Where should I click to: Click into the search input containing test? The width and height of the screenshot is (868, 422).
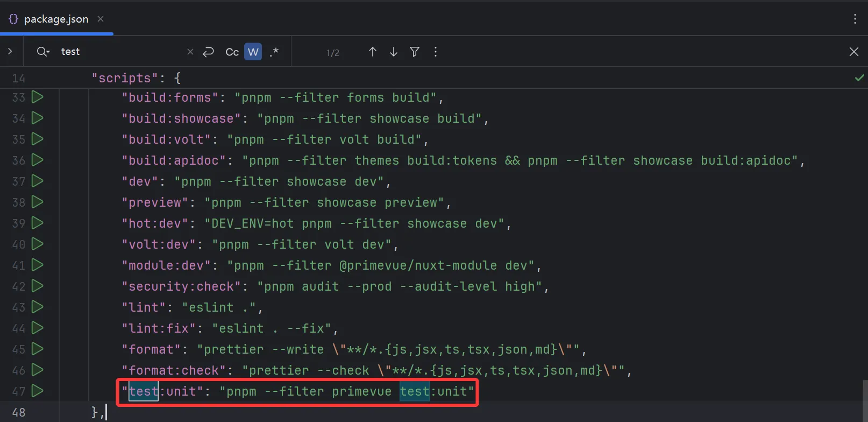tap(121, 52)
